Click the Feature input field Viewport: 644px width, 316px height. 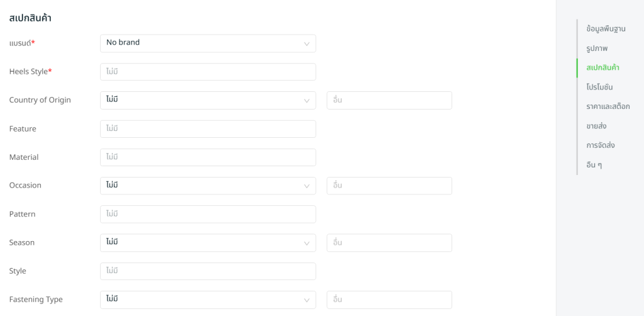[x=208, y=129]
